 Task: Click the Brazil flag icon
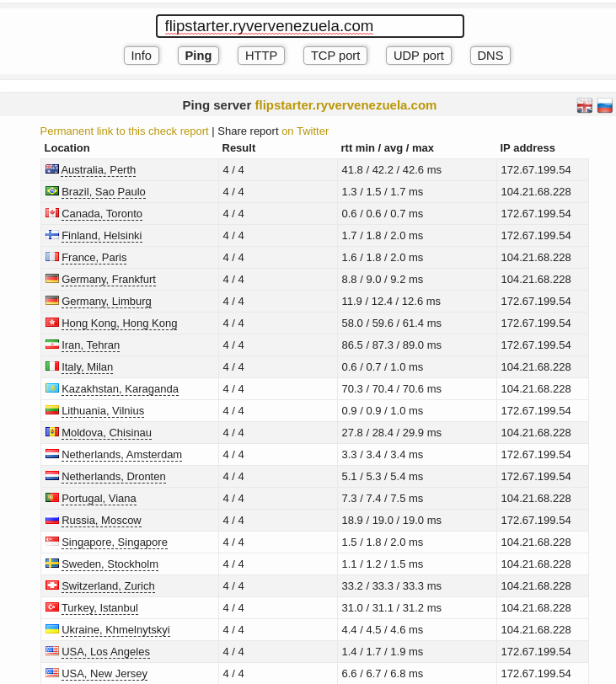pos(52,190)
